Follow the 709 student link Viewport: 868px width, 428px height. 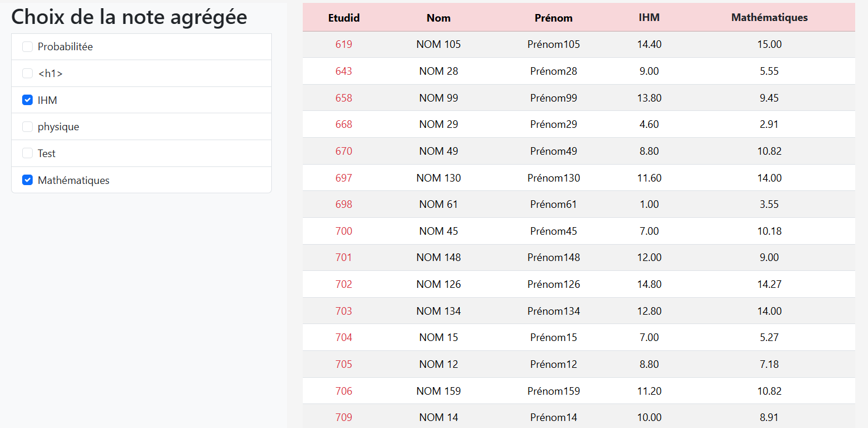coord(344,417)
